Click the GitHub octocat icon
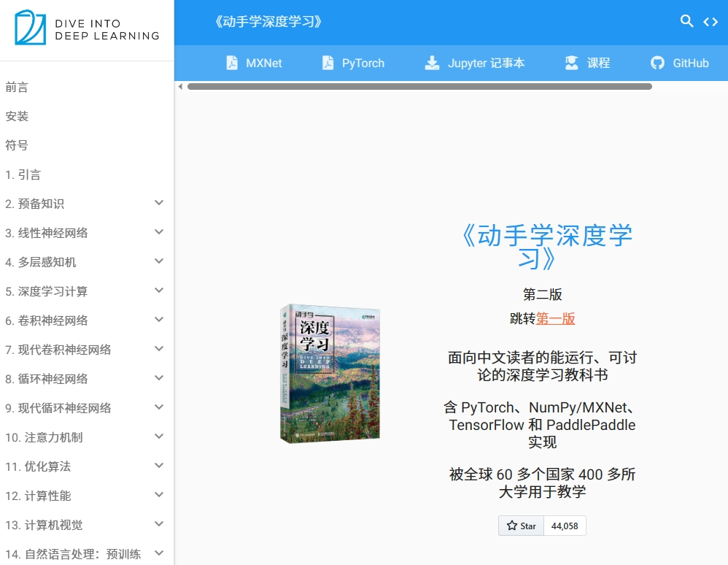 point(657,63)
